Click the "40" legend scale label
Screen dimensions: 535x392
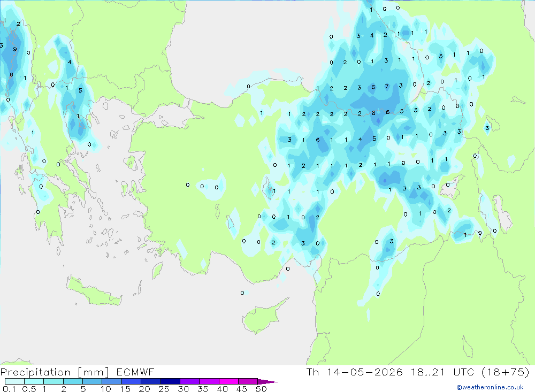tap(223, 389)
